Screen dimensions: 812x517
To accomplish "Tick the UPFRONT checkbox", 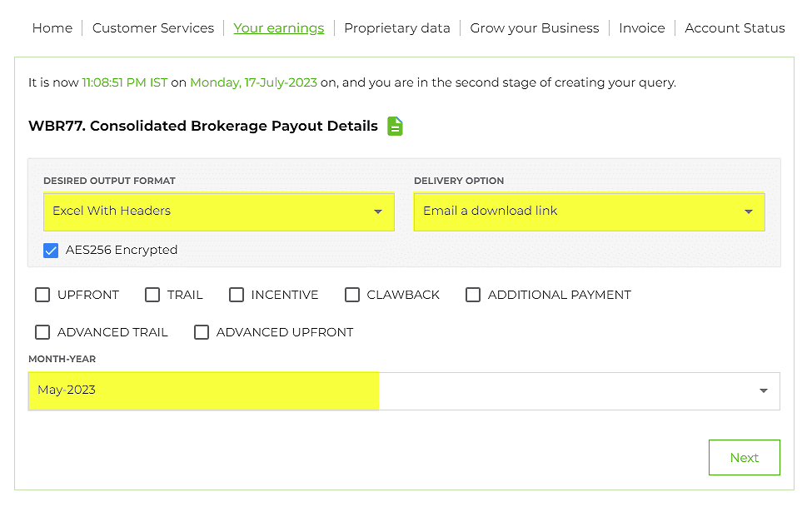I will [x=42, y=295].
